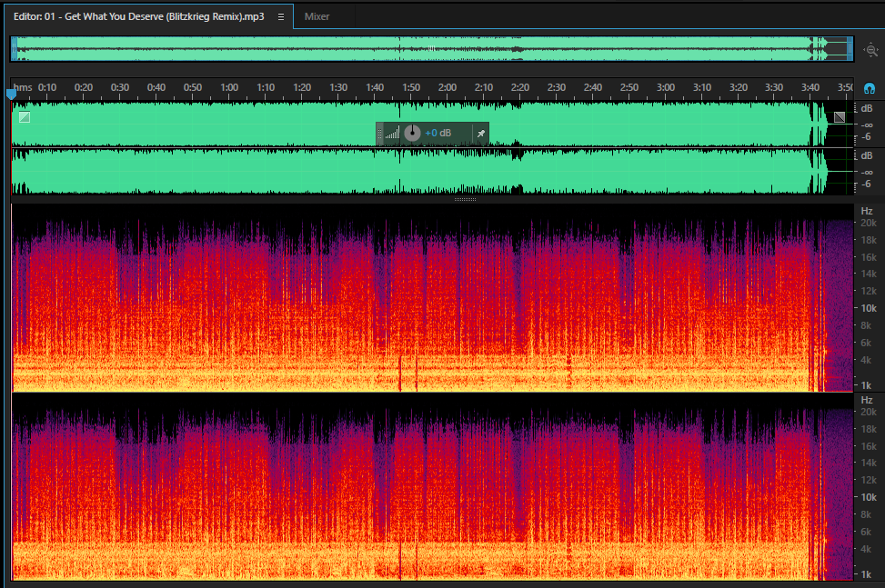Click the lower channel dB scale label
The image size is (885, 588).
coord(867,155)
